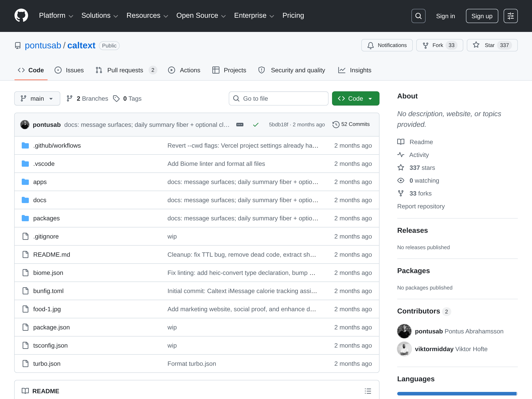Click the biome.json file icon

pos(25,273)
